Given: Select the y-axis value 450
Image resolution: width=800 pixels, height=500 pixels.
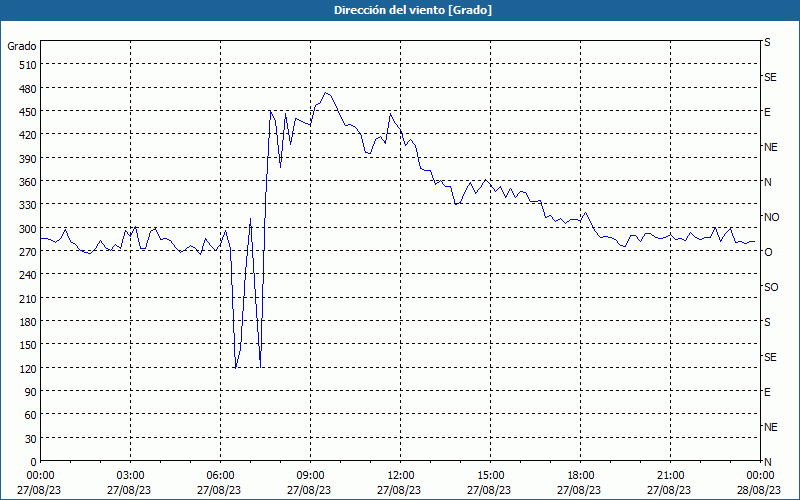Looking at the screenshot, I should [x=29, y=112].
